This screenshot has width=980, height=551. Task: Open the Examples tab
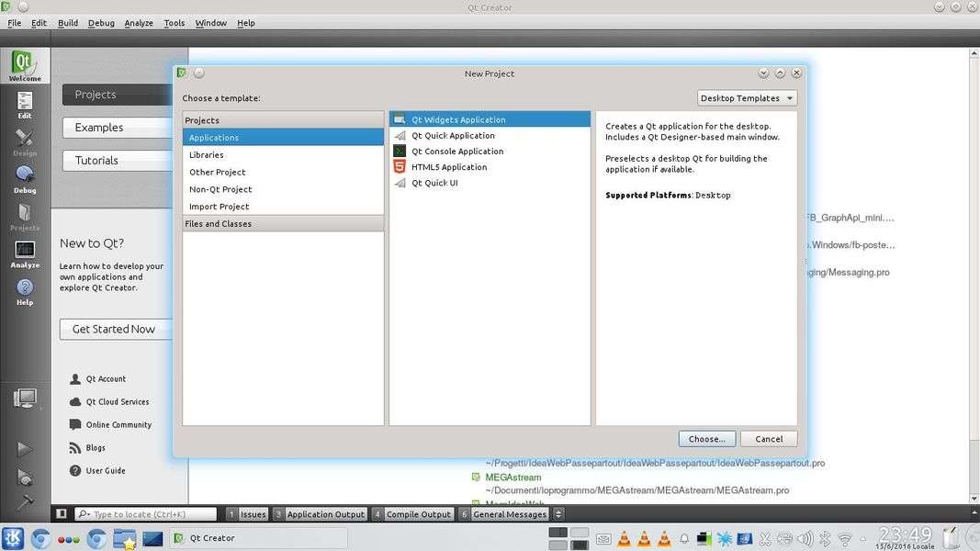click(118, 128)
